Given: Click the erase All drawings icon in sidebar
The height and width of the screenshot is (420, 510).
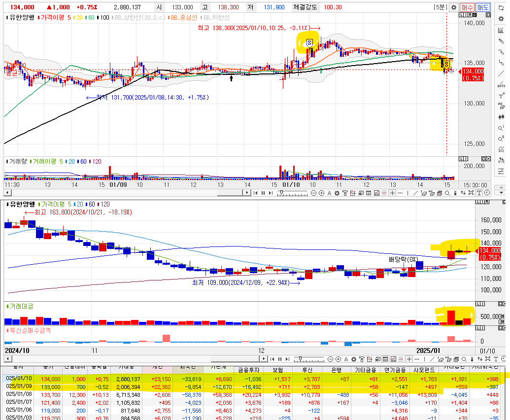Looking at the screenshot, I should click(501, 105).
